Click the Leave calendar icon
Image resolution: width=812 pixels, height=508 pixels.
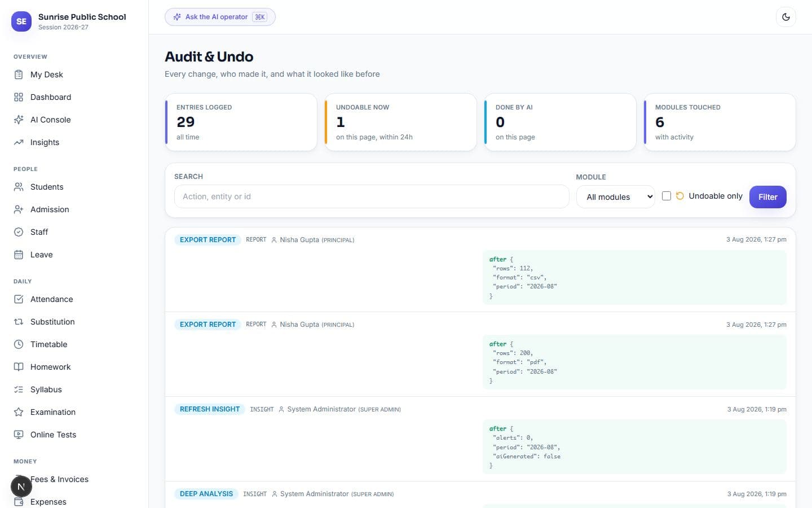tap(19, 255)
